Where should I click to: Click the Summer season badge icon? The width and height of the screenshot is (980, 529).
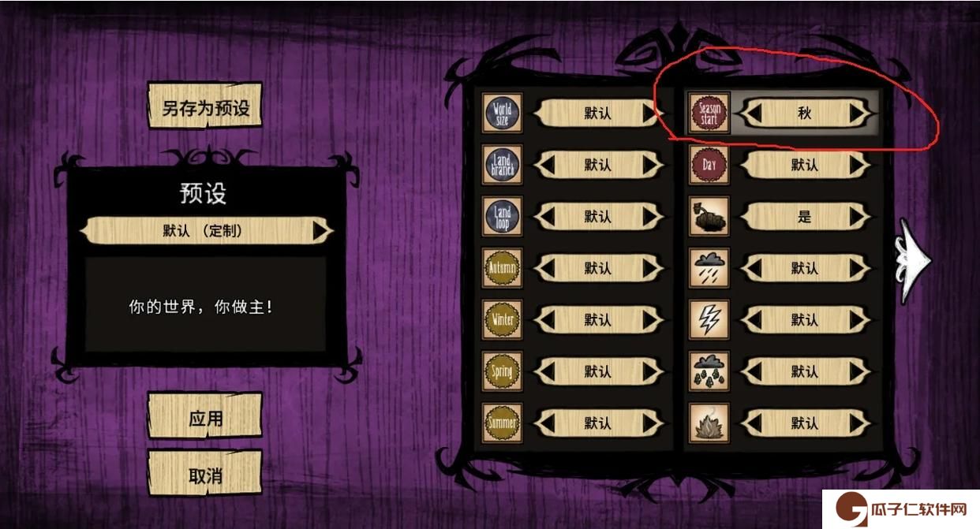(503, 423)
